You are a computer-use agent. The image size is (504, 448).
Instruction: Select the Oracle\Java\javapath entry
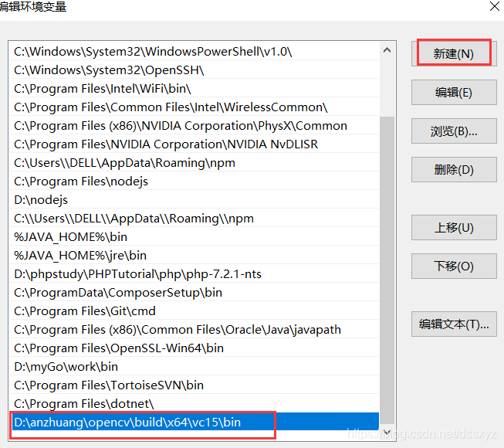tap(194, 330)
